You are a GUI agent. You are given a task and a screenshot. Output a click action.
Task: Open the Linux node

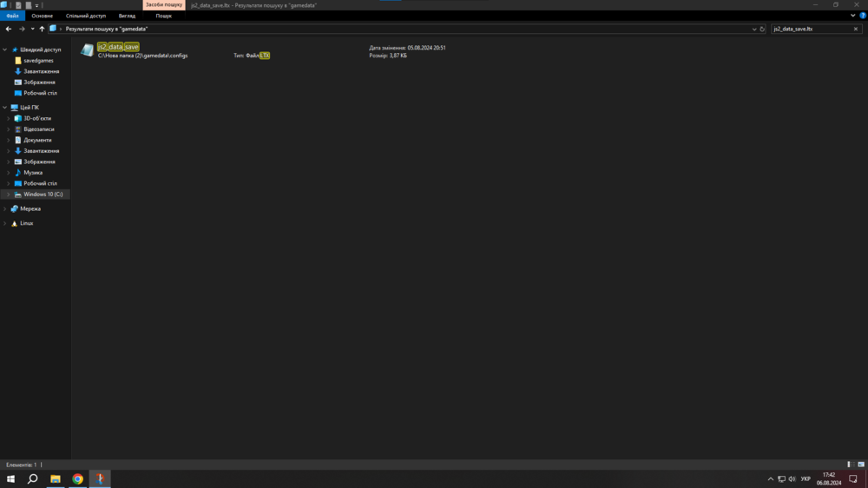[27, 223]
